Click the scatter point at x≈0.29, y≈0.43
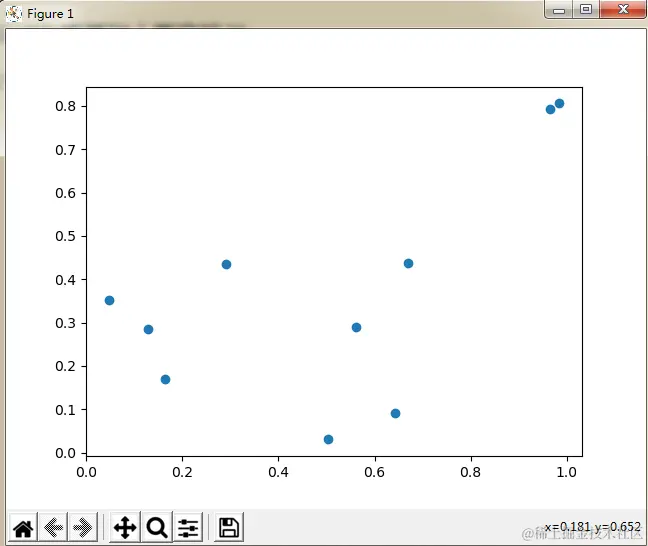The image size is (648, 546). (226, 265)
